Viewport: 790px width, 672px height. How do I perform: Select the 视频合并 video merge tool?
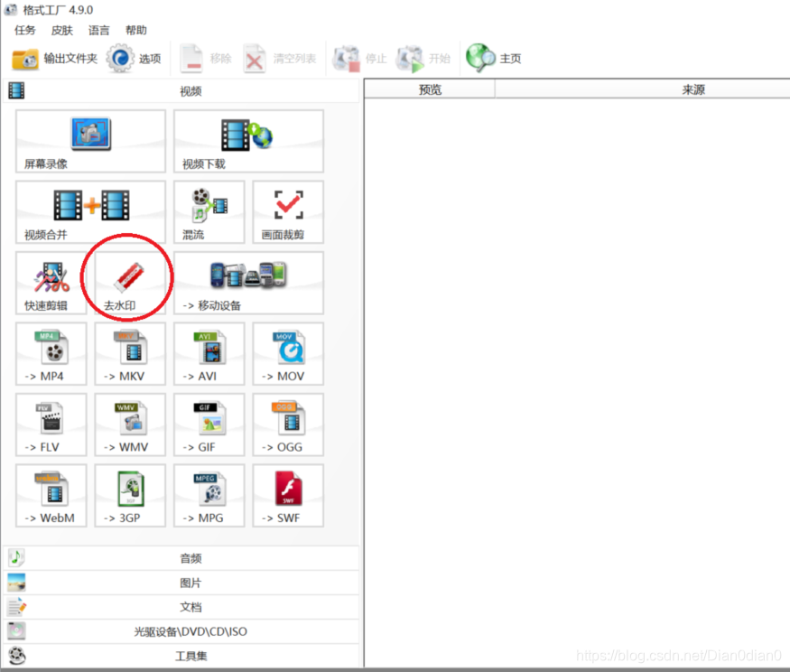pos(90,212)
